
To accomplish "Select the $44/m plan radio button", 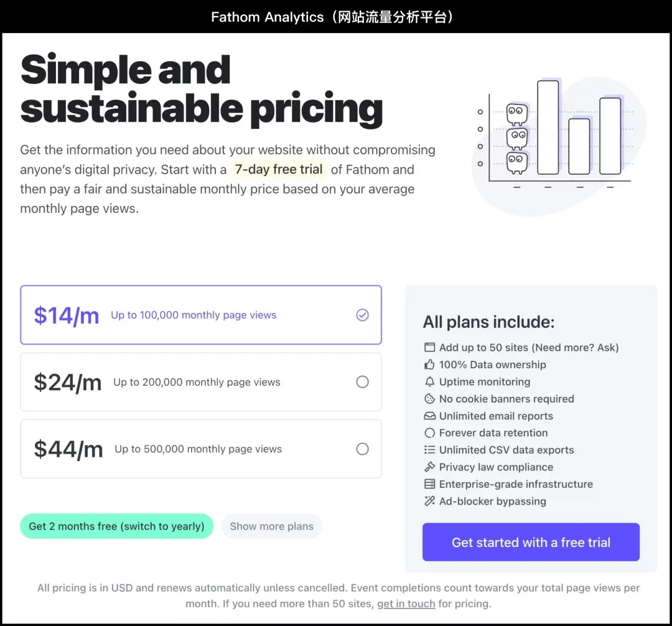I will 362,449.
